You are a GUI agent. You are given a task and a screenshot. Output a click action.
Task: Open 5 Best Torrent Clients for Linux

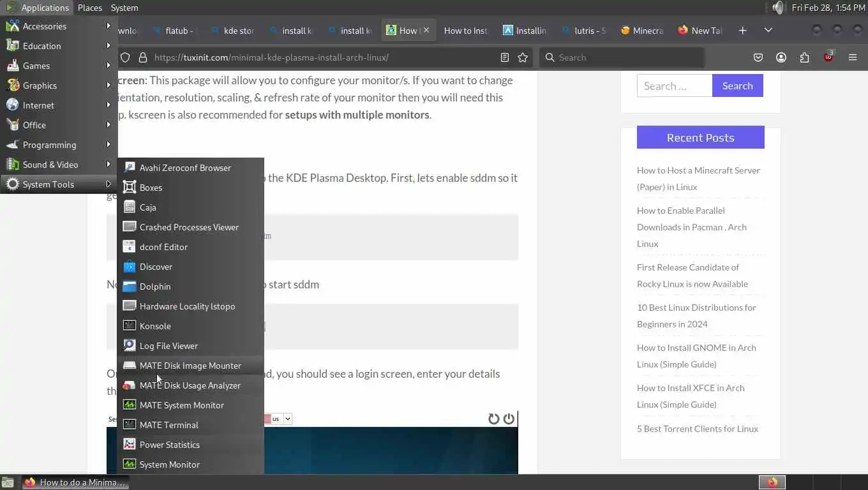pos(698,429)
